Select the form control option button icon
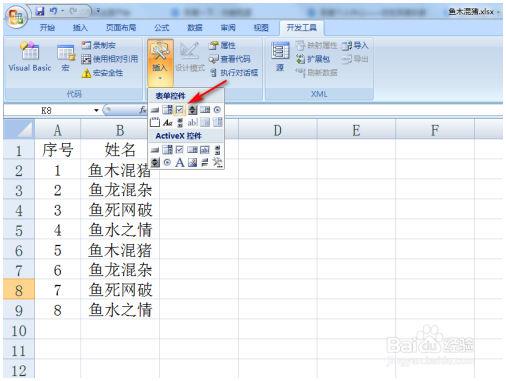 coord(217,109)
